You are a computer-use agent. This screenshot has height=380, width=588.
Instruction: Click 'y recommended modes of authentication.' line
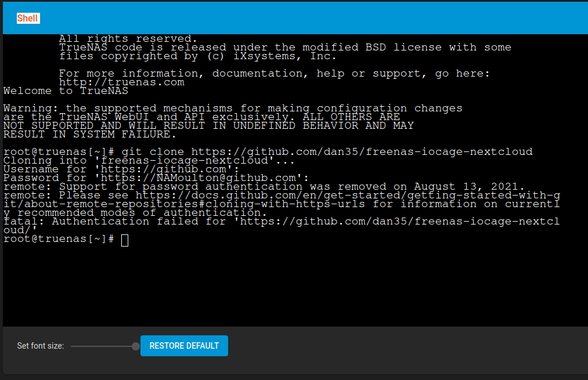pyautogui.click(x=135, y=212)
